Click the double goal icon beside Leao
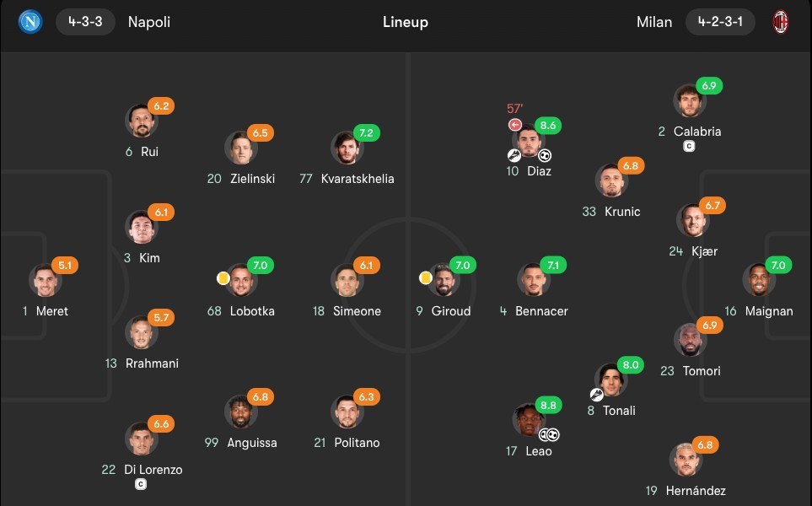812x506 pixels. point(549,435)
